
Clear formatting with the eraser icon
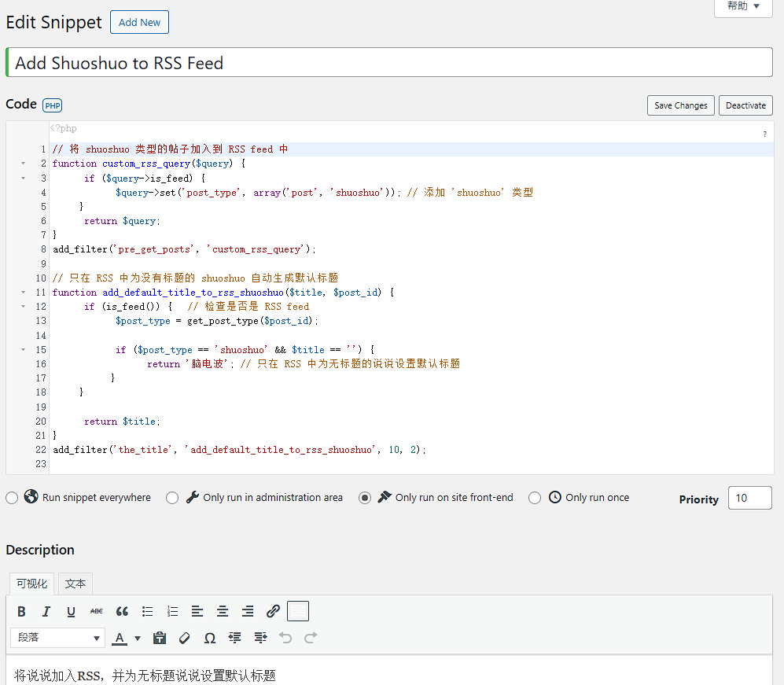point(185,638)
